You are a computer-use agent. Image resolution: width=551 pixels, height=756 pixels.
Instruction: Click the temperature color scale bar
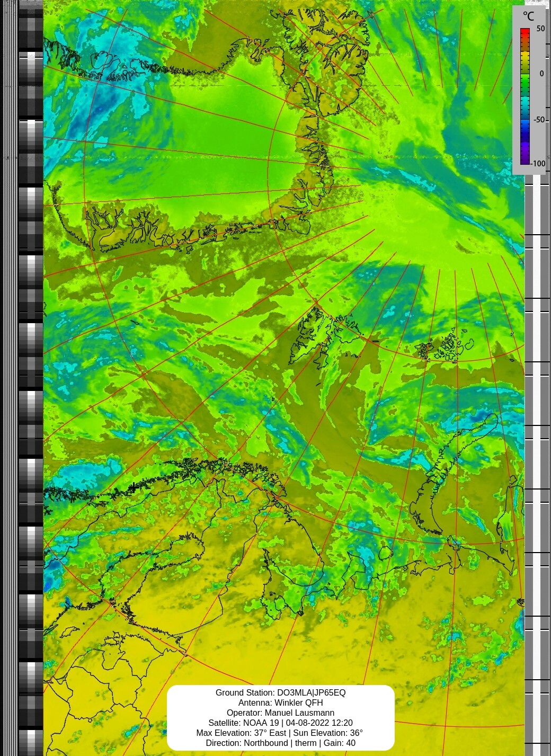525,96
